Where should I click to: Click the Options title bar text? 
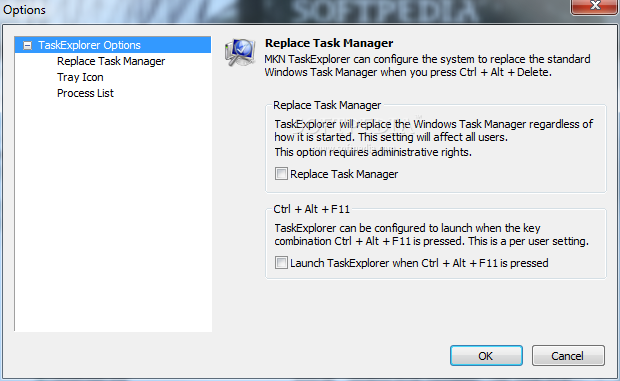coord(25,9)
